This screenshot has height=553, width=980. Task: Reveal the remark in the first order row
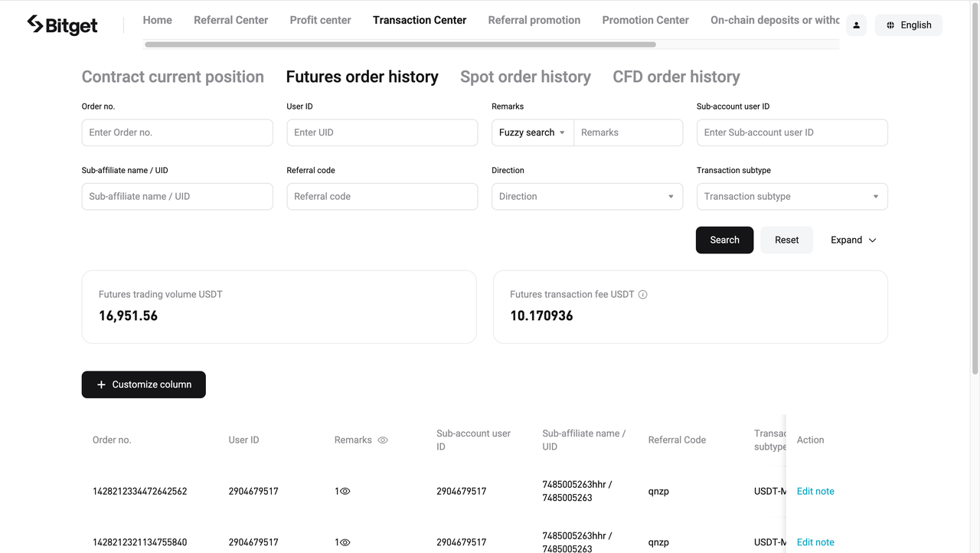pyautogui.click(x=345, y=491)
